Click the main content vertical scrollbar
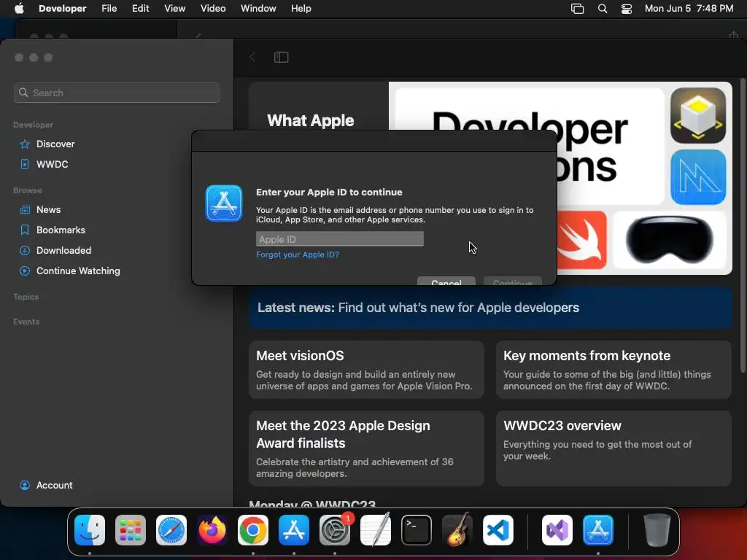747x560 pixels. click(743, 226)
